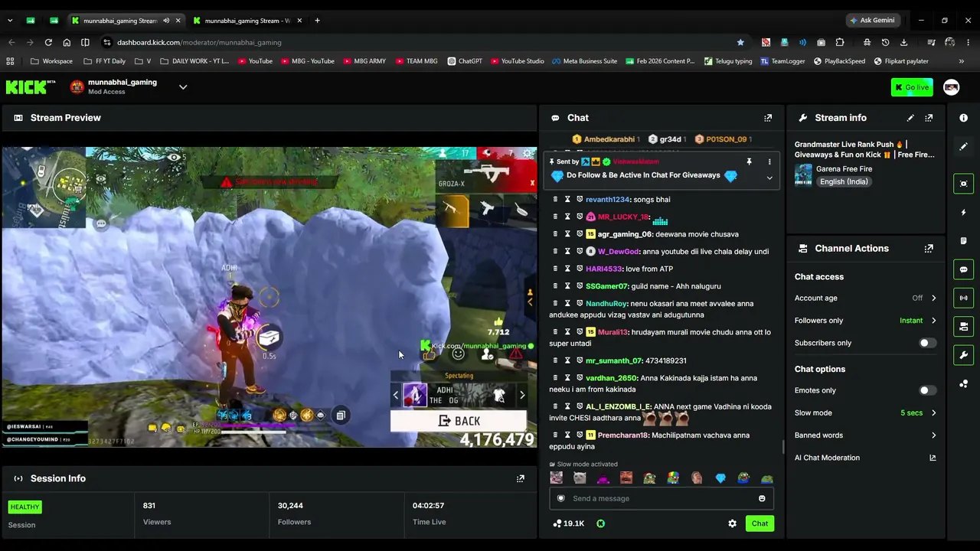Click the shield icon beside HARI4533
Screen dimensions: 980x551
[x=580, y=269]
